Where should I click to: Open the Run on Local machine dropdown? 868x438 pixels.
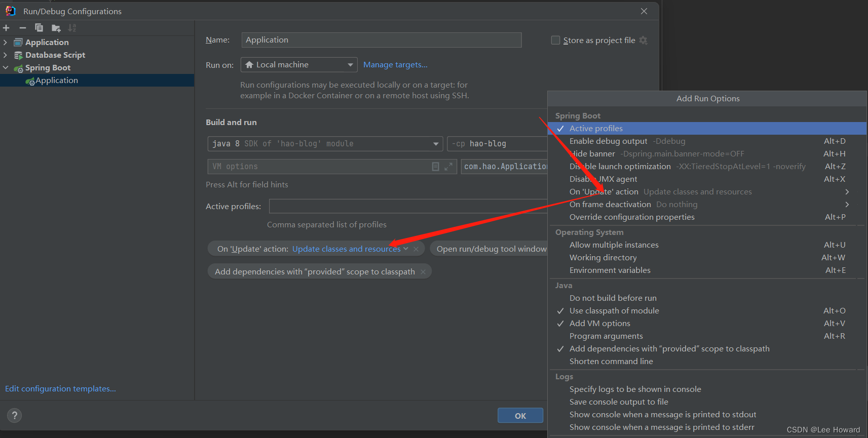pos(299,65)
